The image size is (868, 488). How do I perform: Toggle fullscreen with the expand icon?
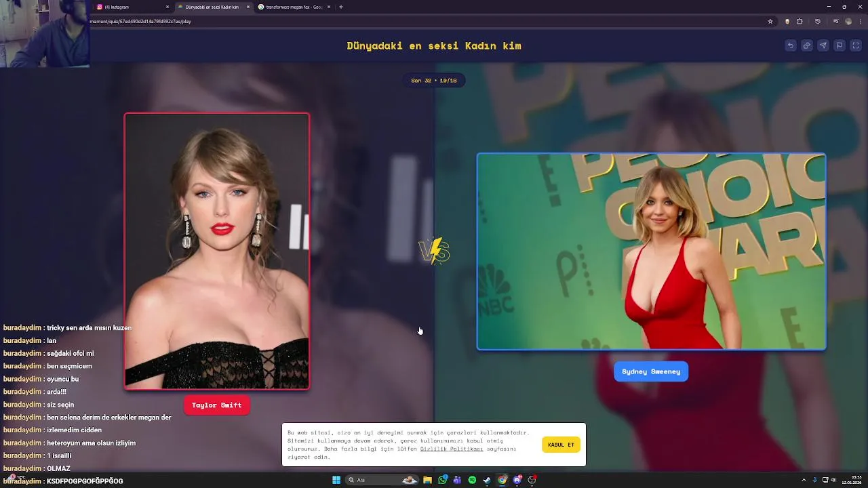[x=856, y=45]
